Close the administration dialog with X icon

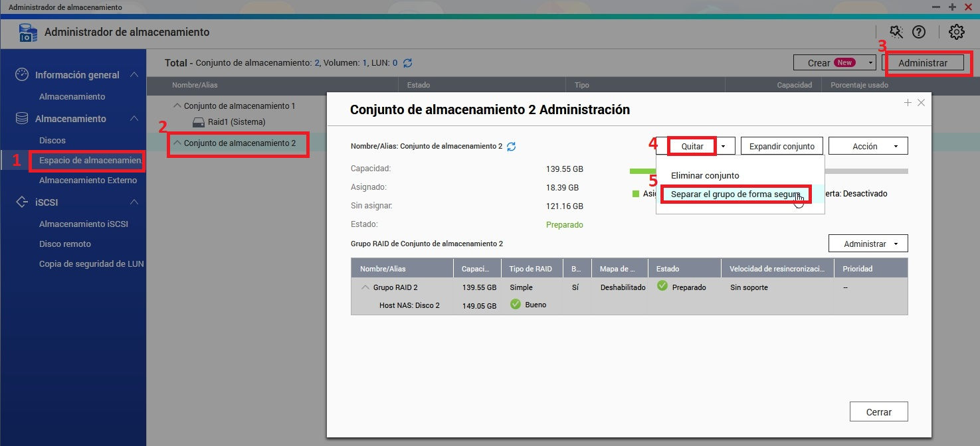coord(921,103)
